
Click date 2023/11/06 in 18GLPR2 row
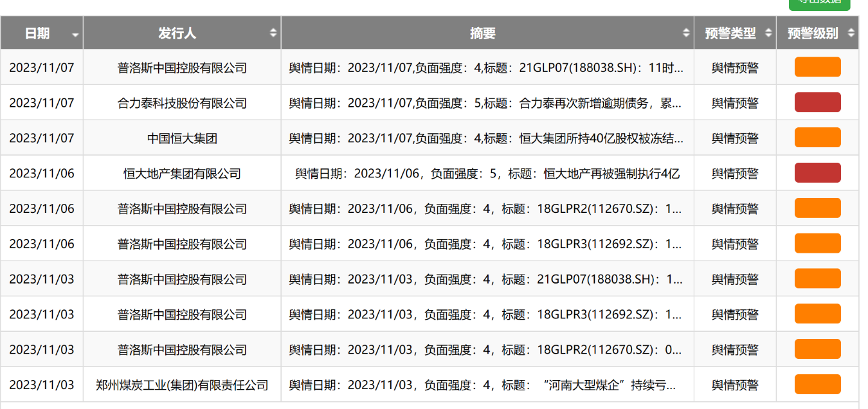click(42, 209)
